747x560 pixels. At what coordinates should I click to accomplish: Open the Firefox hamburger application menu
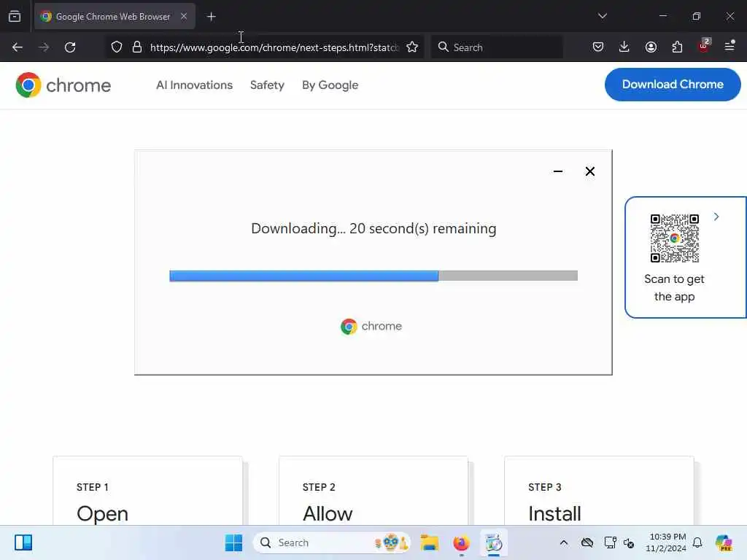pyautogui.click(x=729, y=46)
